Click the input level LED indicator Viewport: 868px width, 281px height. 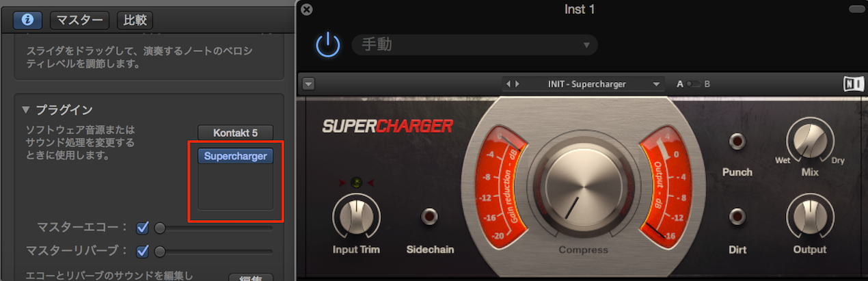[x=355, y=183]
